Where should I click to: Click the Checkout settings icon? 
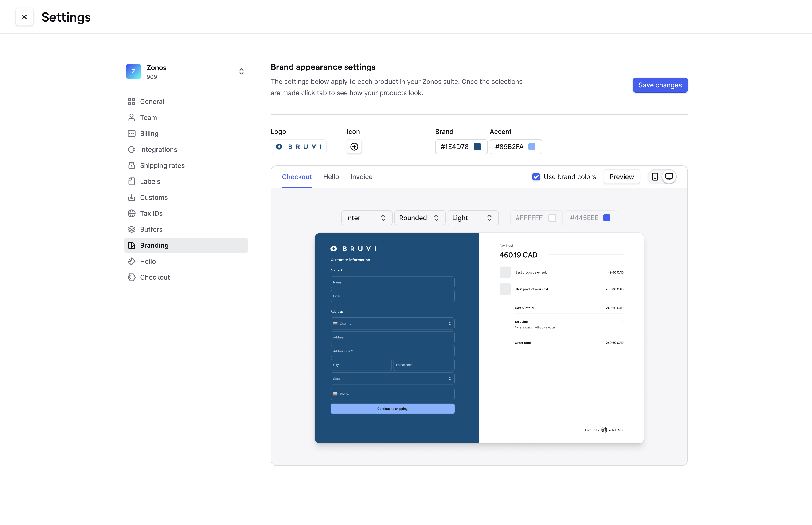[131, 277]
